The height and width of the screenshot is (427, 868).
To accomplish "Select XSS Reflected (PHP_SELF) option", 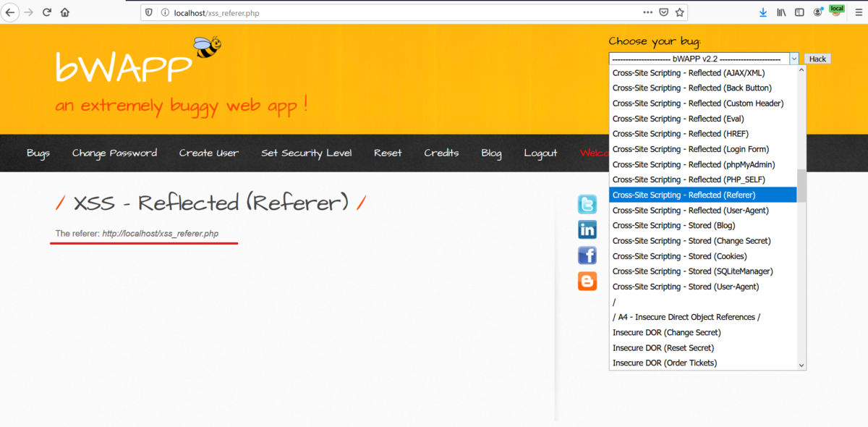I will tap(703, 179).
